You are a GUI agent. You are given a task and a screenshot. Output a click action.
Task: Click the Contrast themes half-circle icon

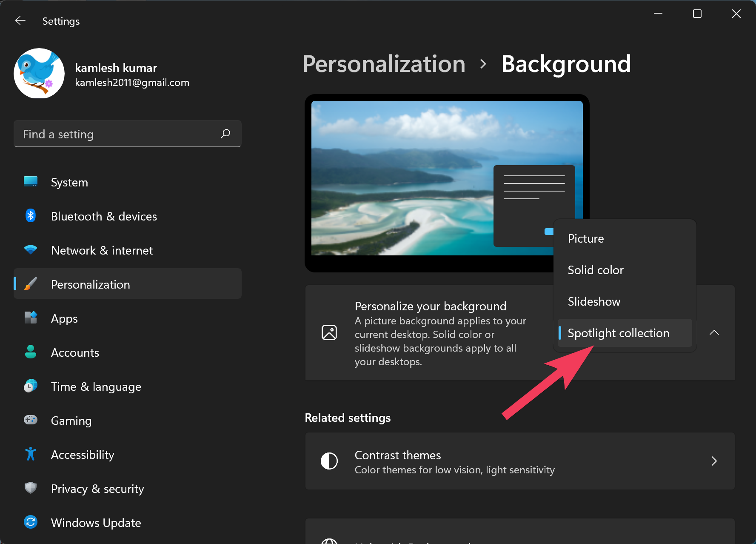[329, 461]
